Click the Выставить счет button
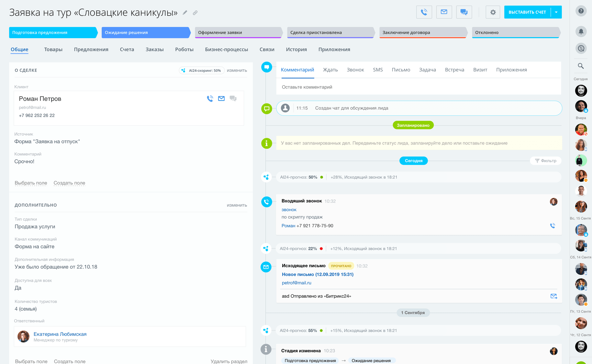 pyautogui.click(x=527, y=12)
